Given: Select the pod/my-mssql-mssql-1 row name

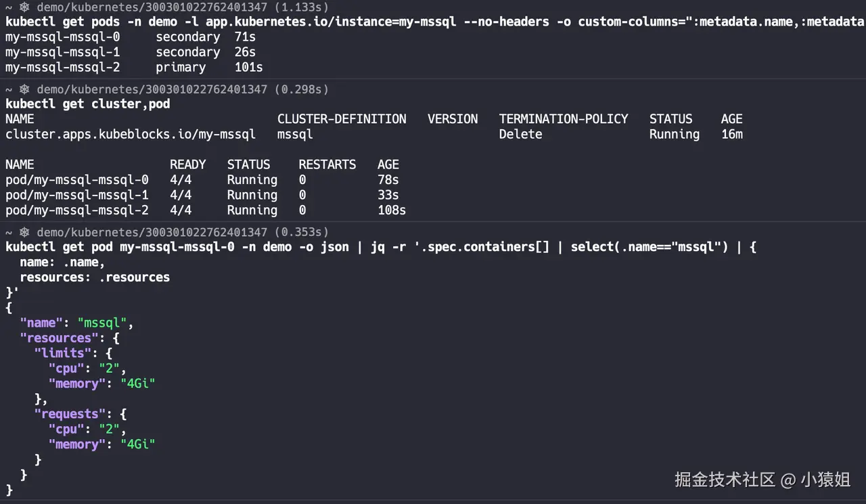Looking at the screenshot, I should coord(76,195).
